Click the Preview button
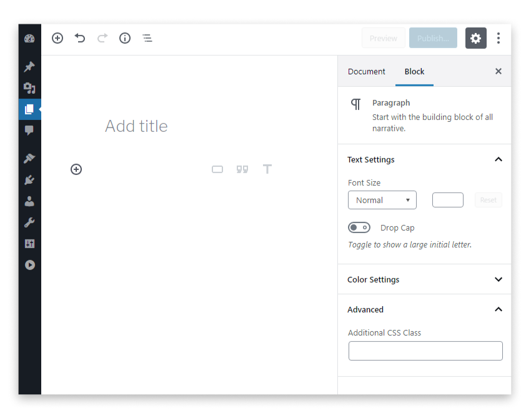The width and height of the screenshot is (531, 420). point(383,38)
